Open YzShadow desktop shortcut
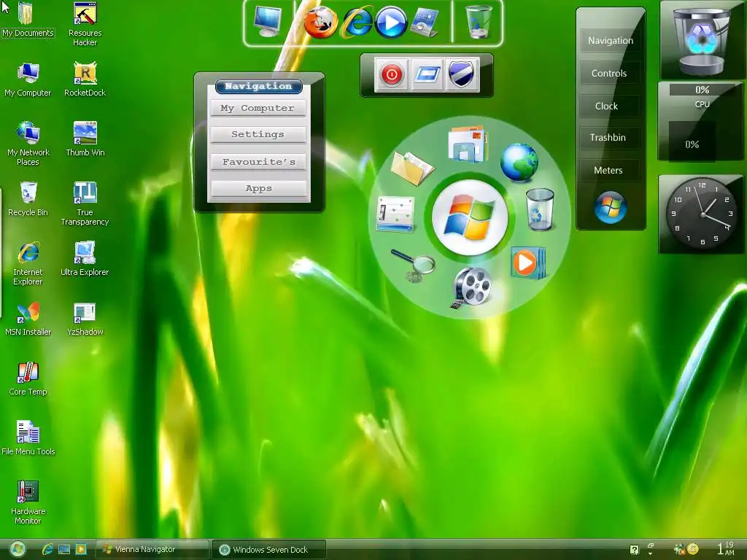Screen dimensions: 747x560 click(85, 319)
